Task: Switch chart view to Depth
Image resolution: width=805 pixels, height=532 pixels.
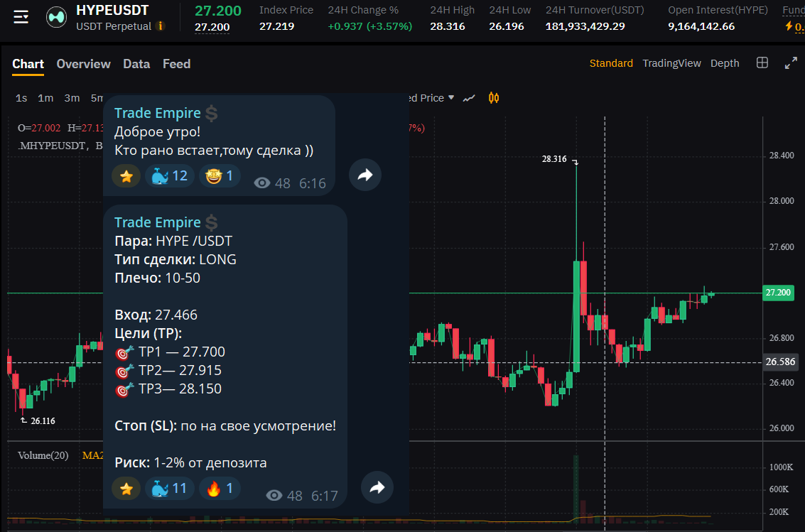Action: pos(725,63)
